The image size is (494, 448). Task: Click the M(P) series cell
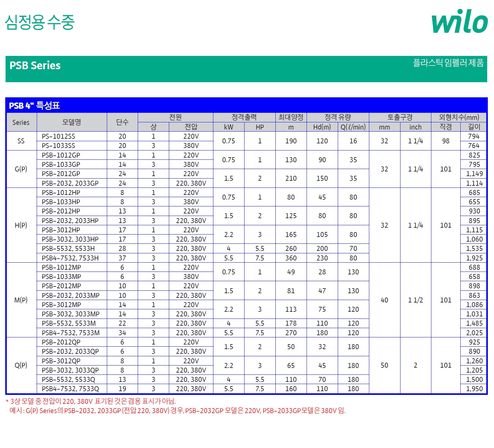21,300
